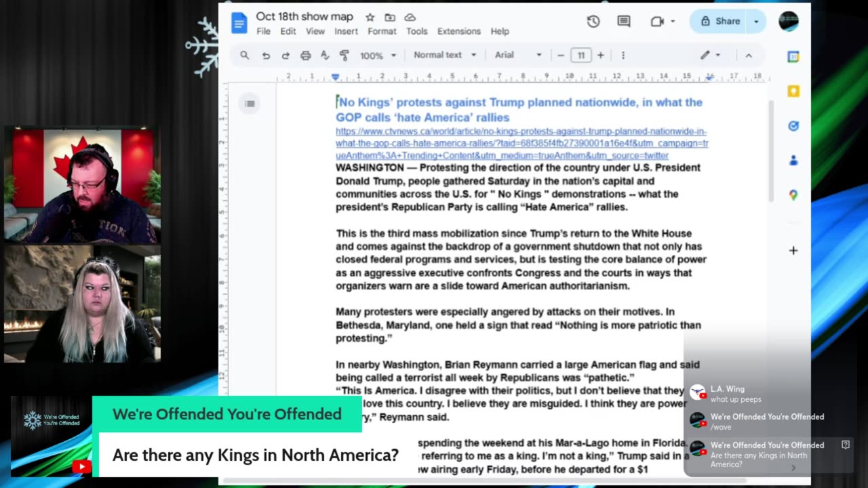Rename the Oct 18th show map title
The width and height of the screenshot is (868, 488).
(306, 16)
